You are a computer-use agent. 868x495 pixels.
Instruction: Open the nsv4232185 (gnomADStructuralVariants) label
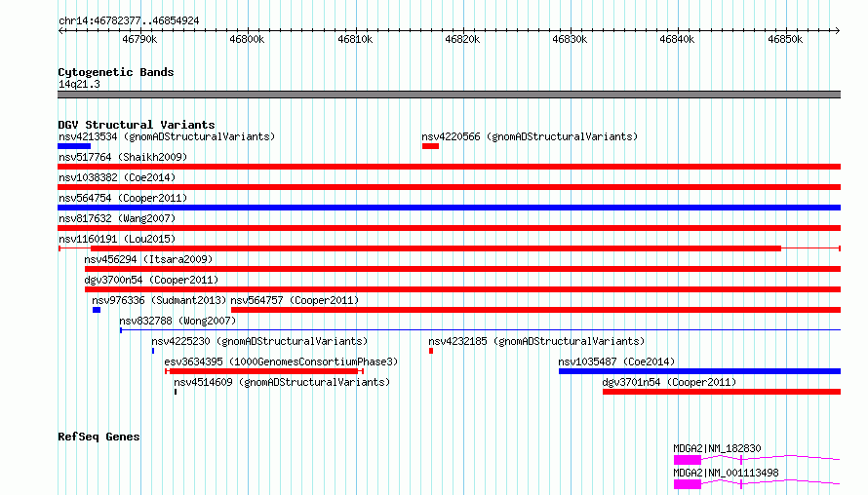tap(537, 341)
